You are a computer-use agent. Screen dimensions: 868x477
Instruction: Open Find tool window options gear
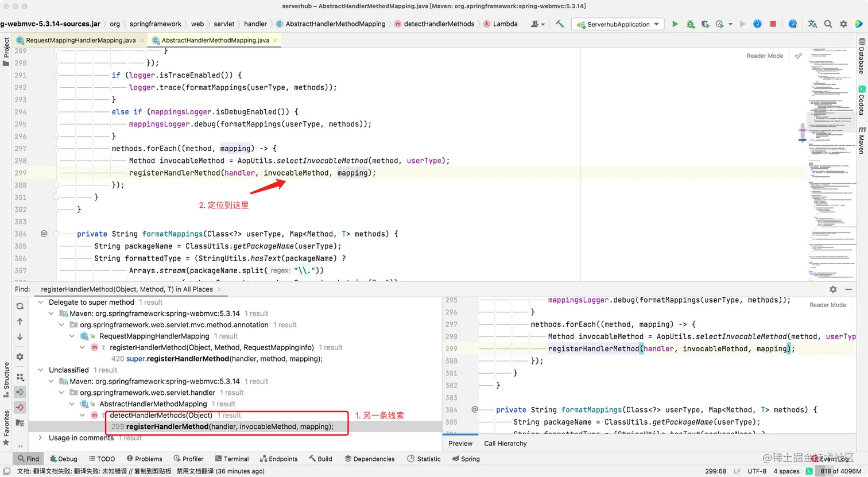click(833, 289)
